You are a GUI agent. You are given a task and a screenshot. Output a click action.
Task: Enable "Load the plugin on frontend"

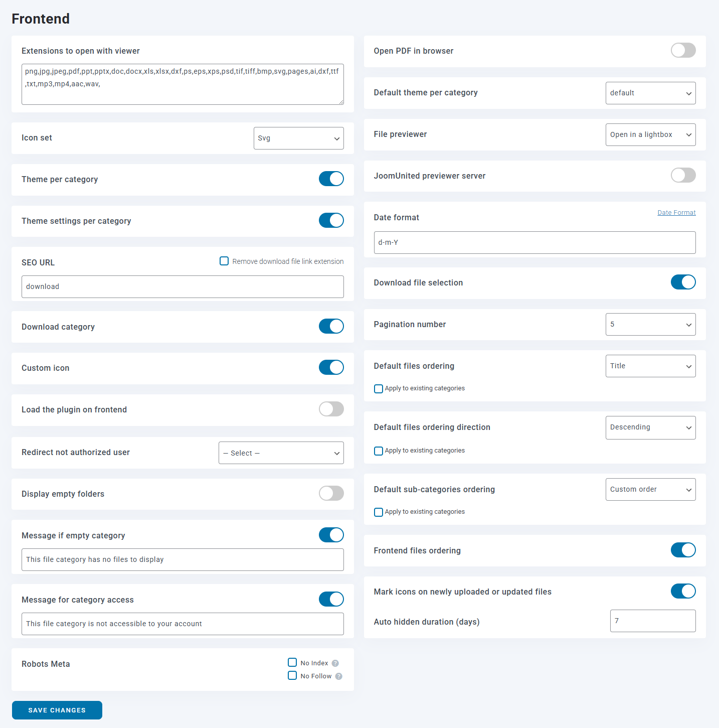pos(331,409)
